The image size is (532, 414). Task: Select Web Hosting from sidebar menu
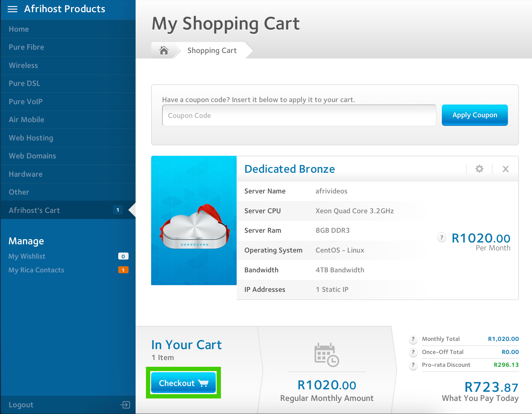point(31,138)
